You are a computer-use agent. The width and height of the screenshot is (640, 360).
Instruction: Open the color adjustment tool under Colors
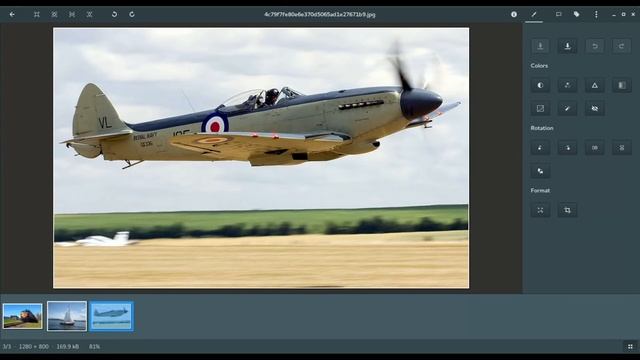(567, 85)
